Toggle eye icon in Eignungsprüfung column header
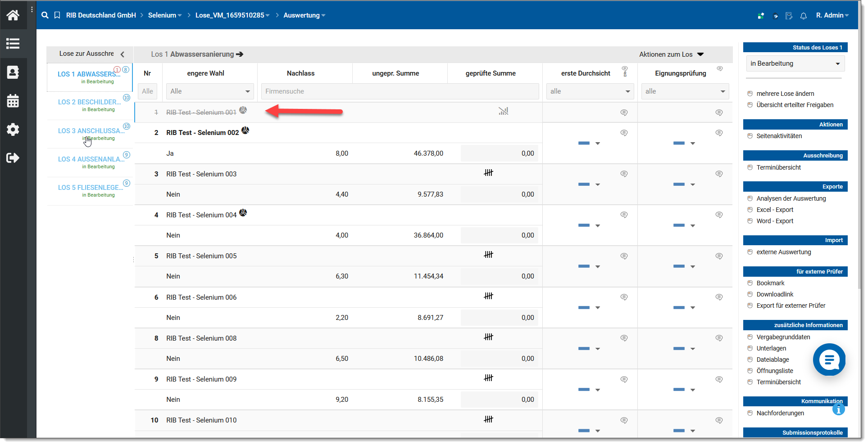The width and height of the screenshot is (868, 445). pyautogui.click(x=719, y=69)
